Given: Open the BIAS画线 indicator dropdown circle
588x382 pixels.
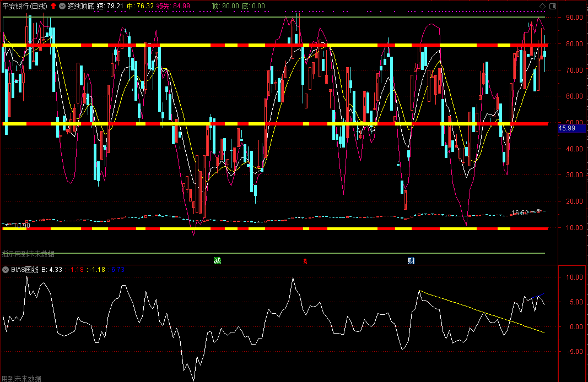Looking at the screenshot, I should pos(6,270).
